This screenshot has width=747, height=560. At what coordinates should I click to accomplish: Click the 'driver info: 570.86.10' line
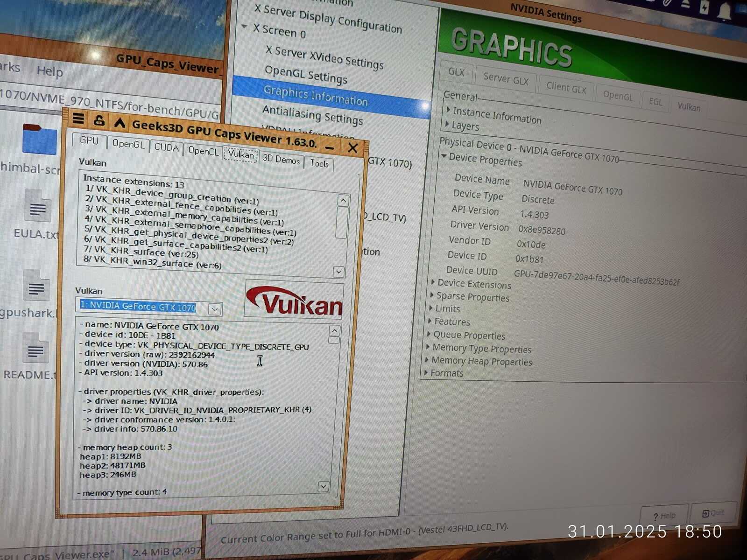coord(130,429)
